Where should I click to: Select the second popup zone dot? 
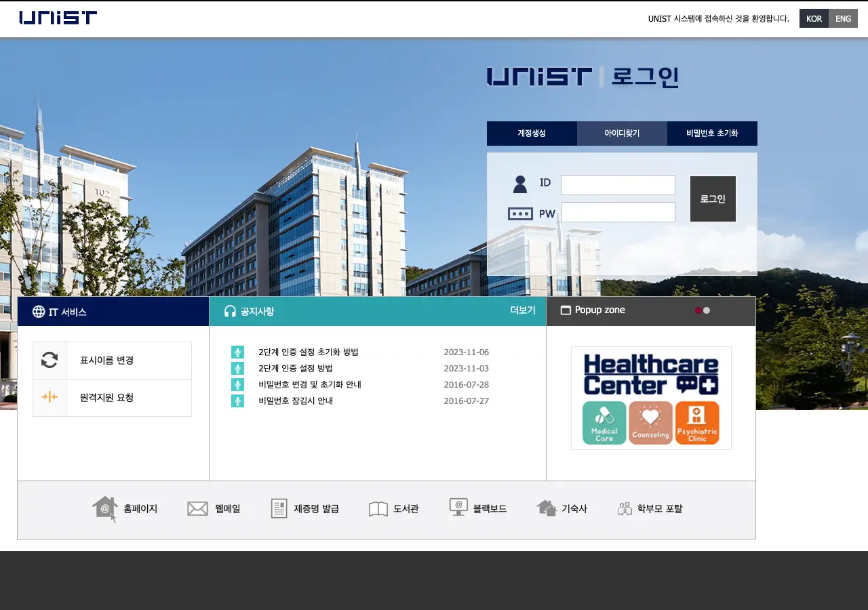(707, 310)
